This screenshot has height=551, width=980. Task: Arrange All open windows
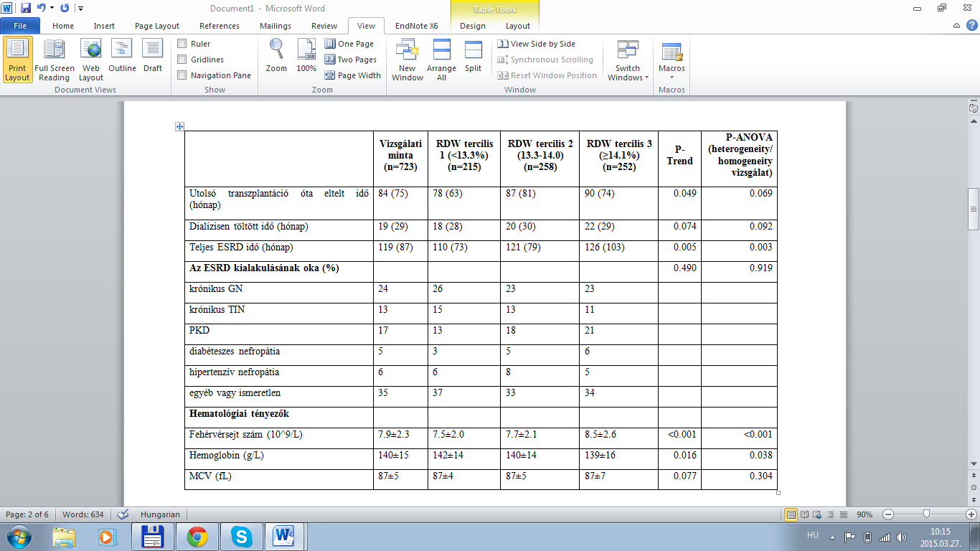441,60
